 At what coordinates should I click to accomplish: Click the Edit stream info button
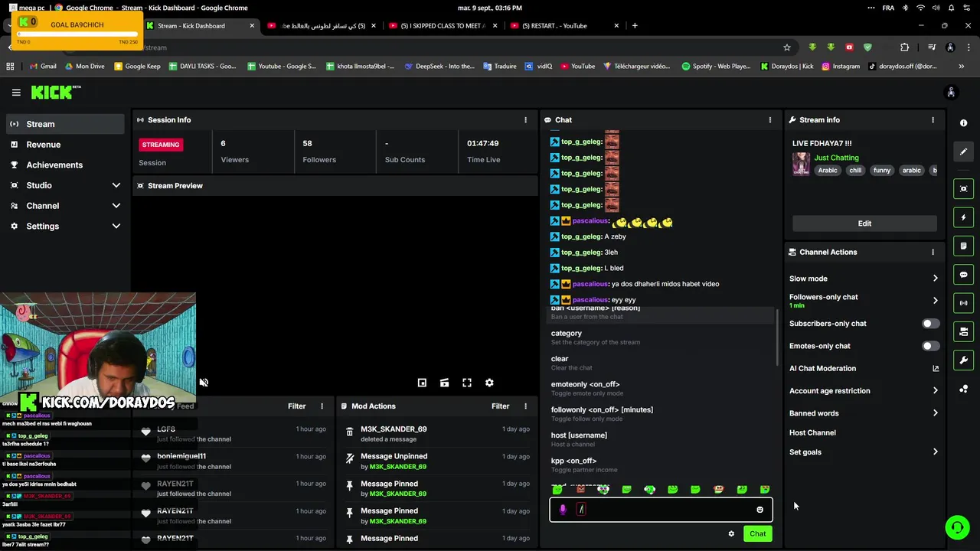pyautogui.click(x=864, y=223)
